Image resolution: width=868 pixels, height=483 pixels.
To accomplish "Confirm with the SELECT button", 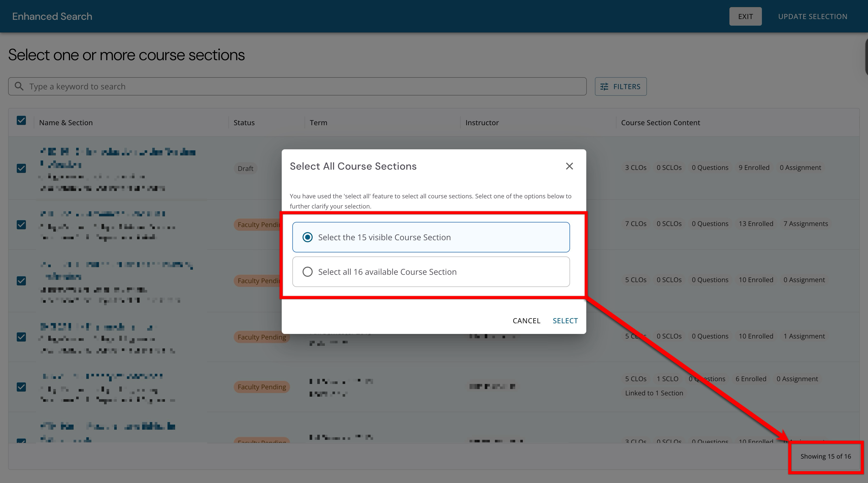I will click(565, 320).
